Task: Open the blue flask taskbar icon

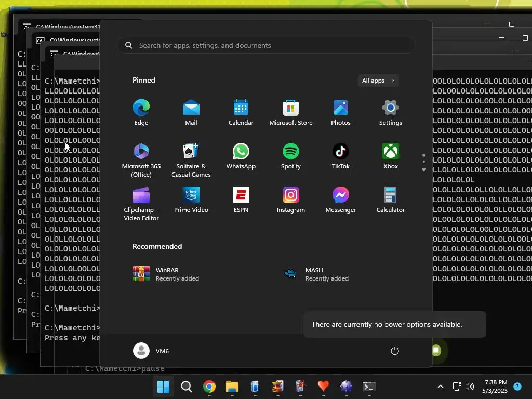Action: point(255,387)
